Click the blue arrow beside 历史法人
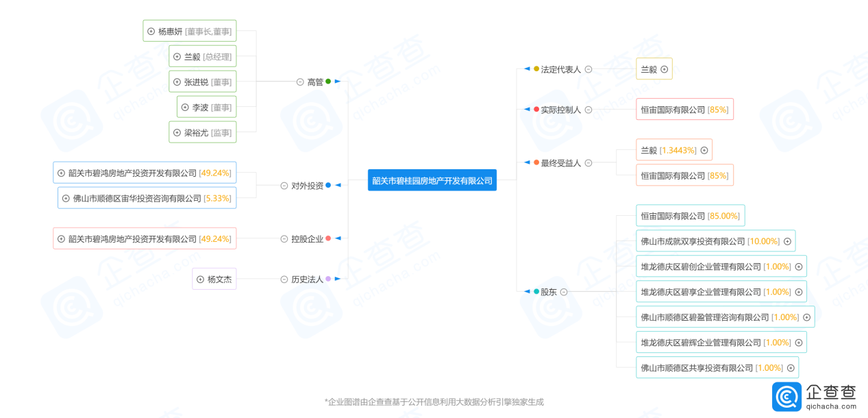Viewport: 868px width, 418px height. (338, 279)
